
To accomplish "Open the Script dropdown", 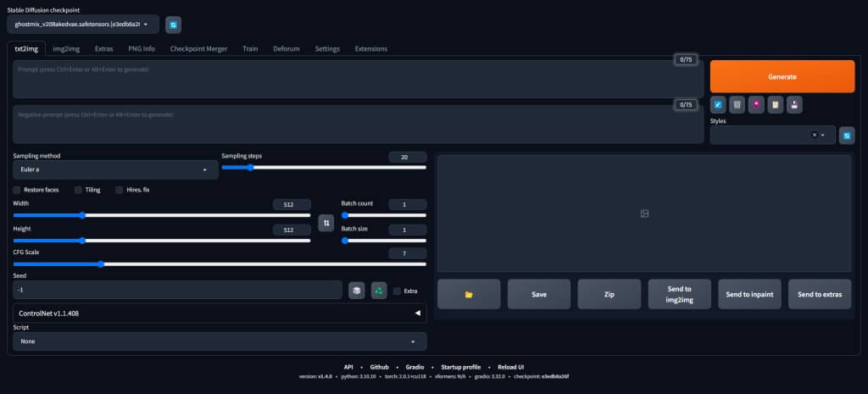I will click(x=220, y=341).
